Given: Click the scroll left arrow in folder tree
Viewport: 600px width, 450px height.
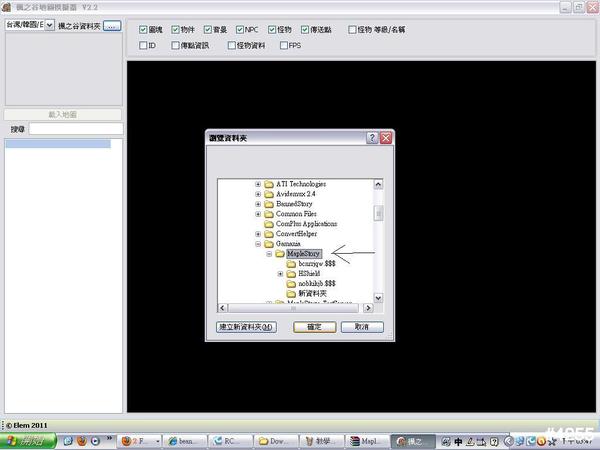Looking at the screenshot, I should (x=223, y=308).
